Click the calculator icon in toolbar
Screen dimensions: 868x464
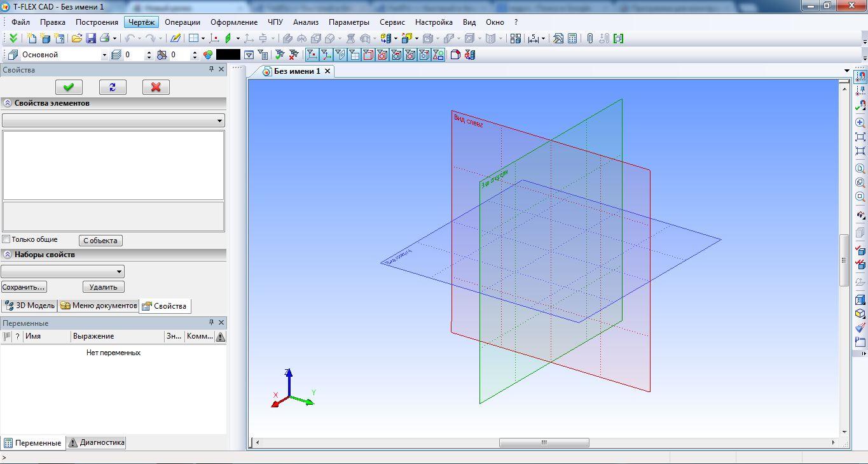pyautogui.click(x=572, y=38)
